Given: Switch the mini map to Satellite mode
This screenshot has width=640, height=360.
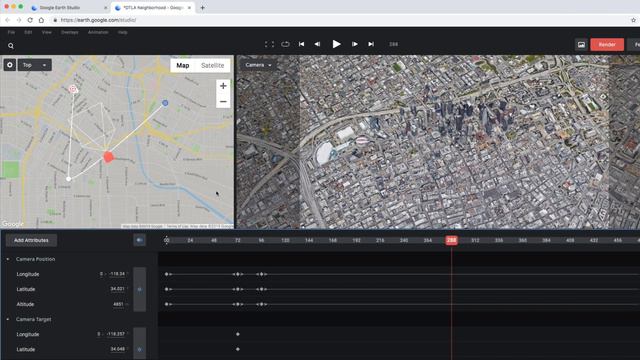Looking at the screenshot, I should point(212,65).
